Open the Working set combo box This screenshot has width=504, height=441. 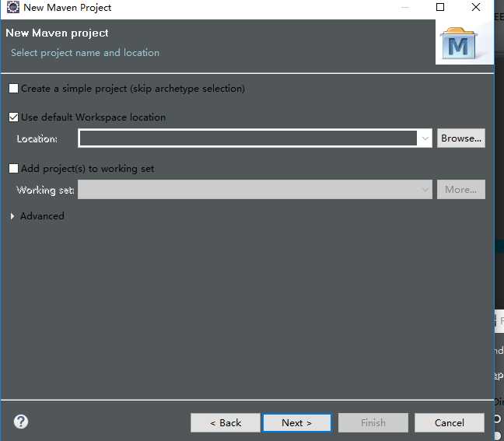point(255,190)
